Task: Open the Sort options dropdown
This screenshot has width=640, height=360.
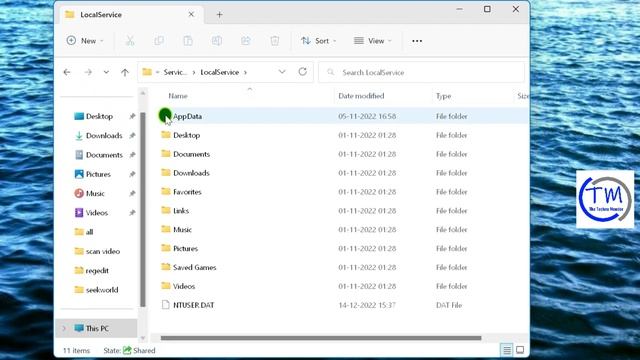Action: [x=319, y=41]
